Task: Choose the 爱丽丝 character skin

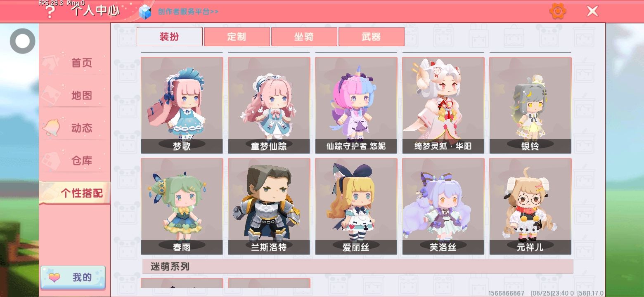Action: coord(356,207)
